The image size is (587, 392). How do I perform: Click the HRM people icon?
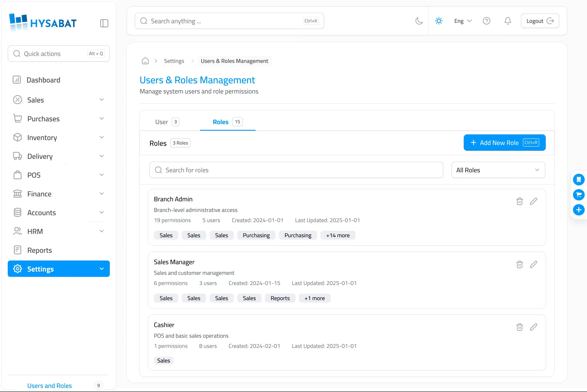coord(18,231)
